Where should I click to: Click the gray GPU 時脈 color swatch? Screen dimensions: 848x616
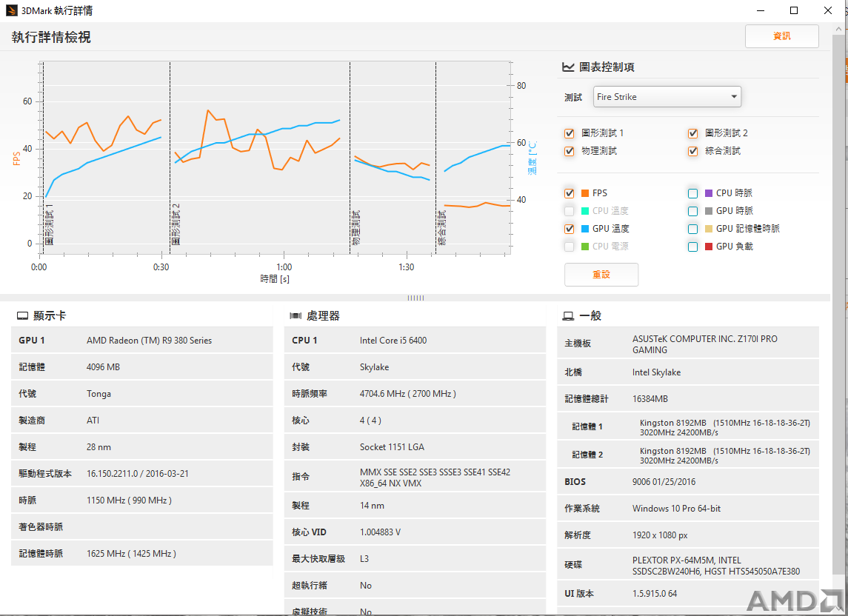point(709,211)
